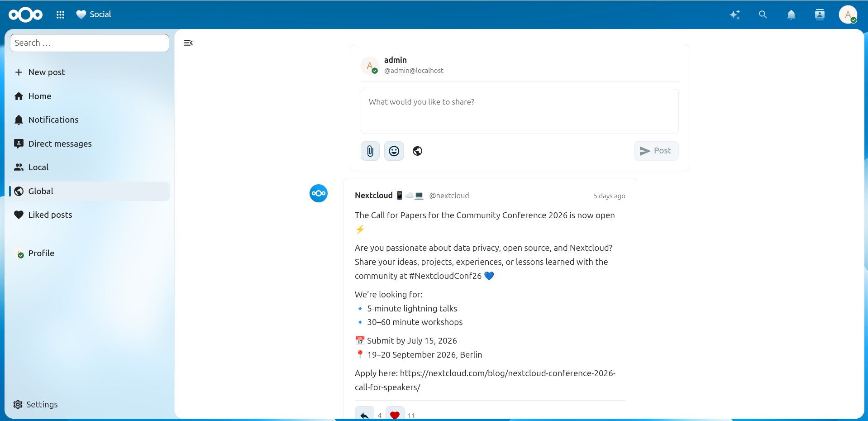Image resolution: width=868 pixels, height=421 pixels.
Task: Click the Social heart icon
Action: tap(81, 14)
